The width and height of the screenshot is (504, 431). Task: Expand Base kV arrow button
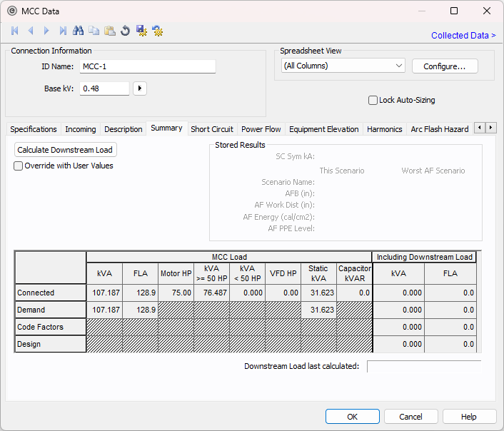[x=140, y=88]
